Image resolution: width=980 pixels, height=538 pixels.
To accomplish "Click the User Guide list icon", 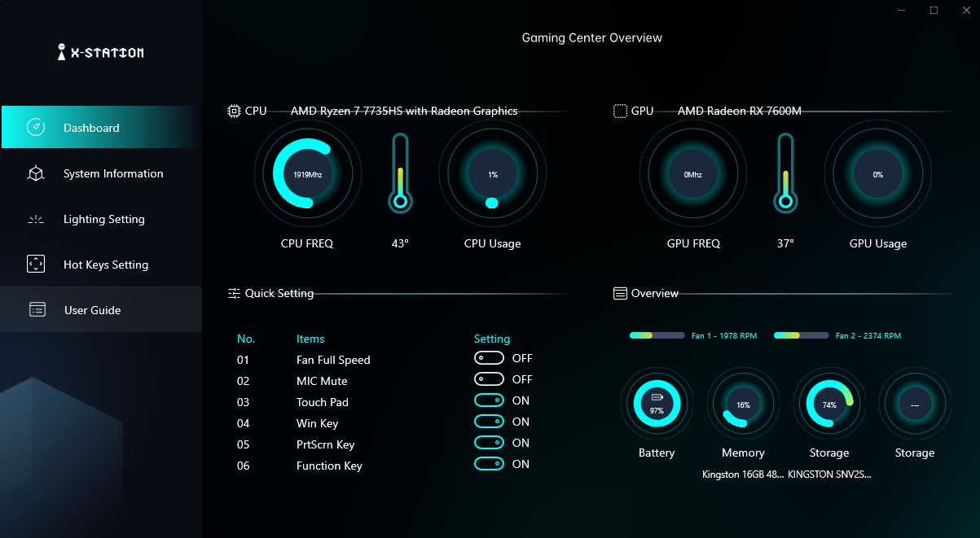I will (x=37, y=309).
